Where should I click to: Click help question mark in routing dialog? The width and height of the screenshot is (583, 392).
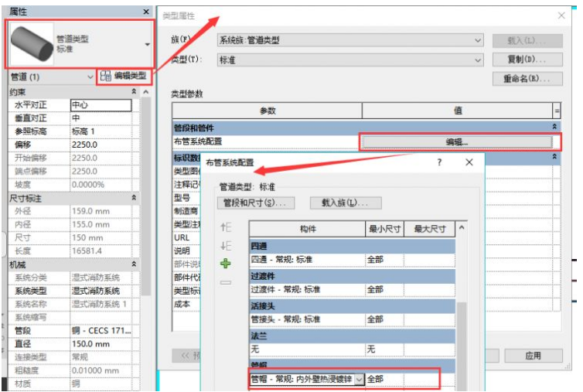[x=439, y=162]
